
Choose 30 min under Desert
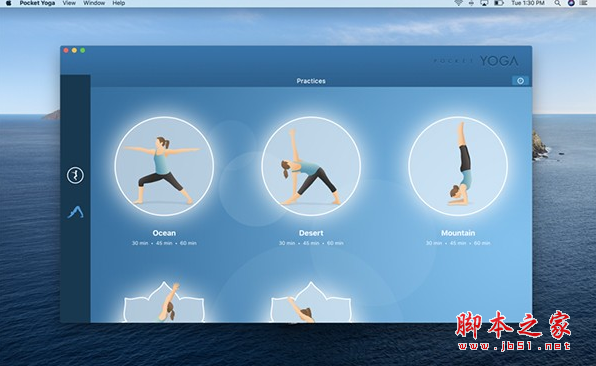click(287, 243)
